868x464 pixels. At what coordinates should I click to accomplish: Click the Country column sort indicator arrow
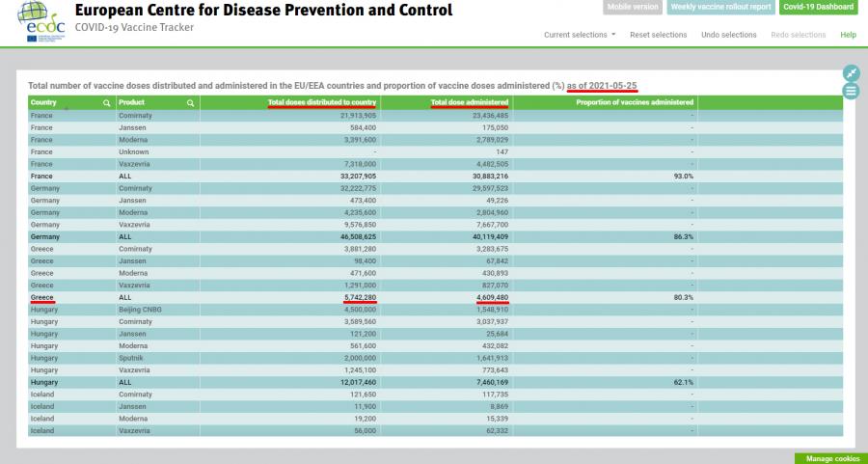coord(66,109)
